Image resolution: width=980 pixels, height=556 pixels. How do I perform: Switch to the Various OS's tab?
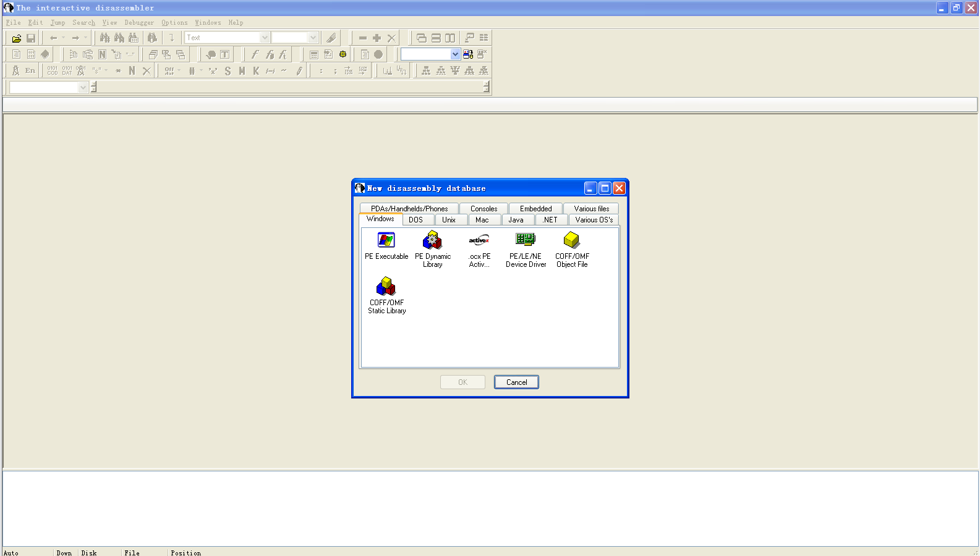pos(594,220)
